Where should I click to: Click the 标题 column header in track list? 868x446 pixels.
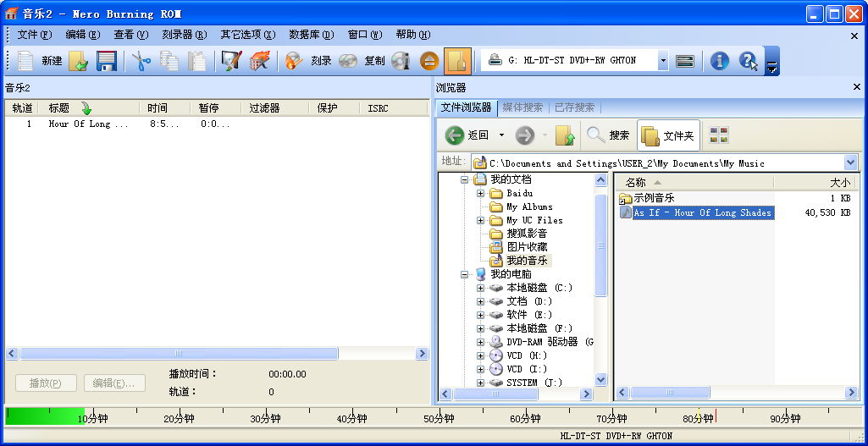89,108
